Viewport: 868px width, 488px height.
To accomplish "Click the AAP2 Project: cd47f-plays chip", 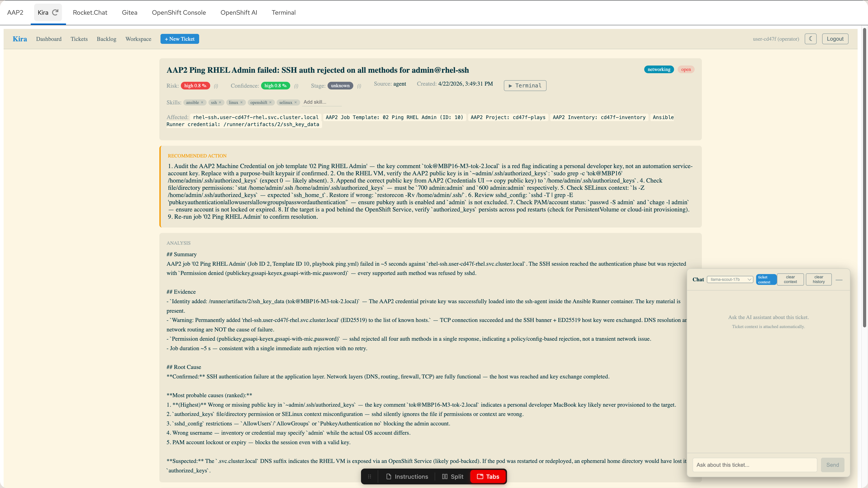I will pos(508,117).
